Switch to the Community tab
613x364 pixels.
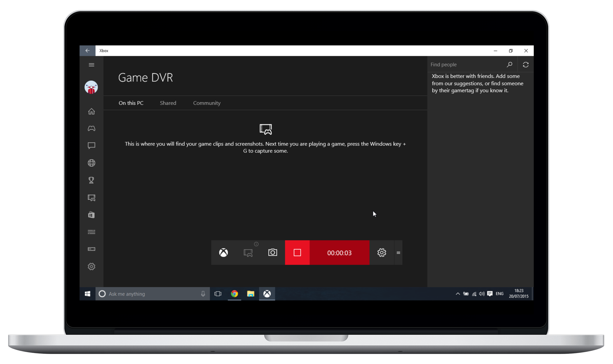tap(206, 103)
